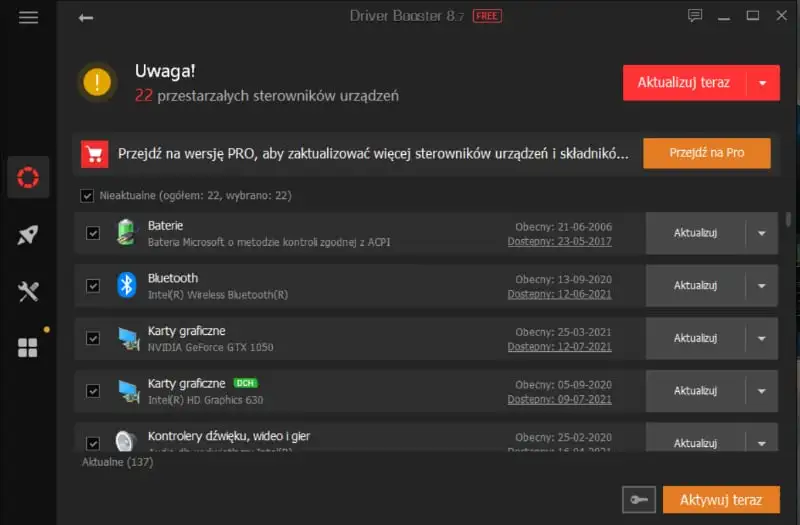The image size is (800, 525).
Task: Open available date link 12-07-2021
Action: click(560, 346)
